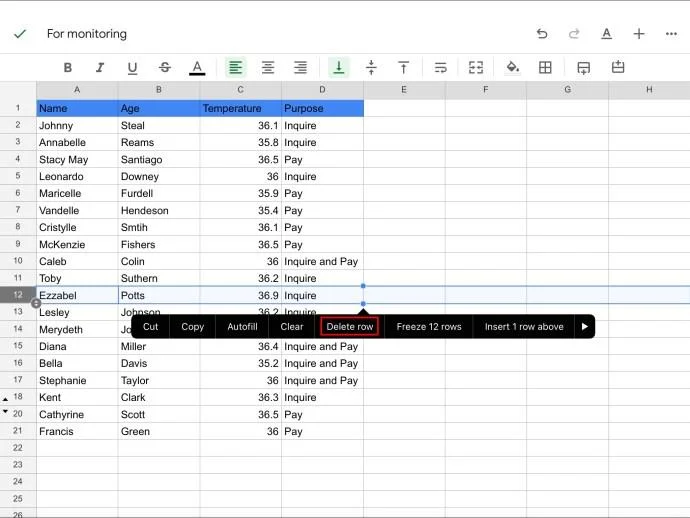The image size is (690, 518).
Task: Set vertical align bottom
Action: (x=339, y=67)
